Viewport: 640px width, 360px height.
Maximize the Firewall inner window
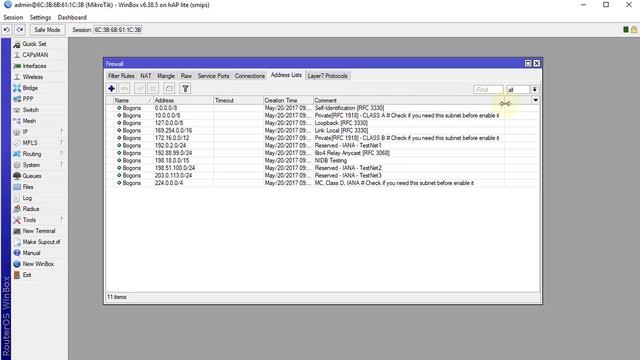[x=528, y=63]
